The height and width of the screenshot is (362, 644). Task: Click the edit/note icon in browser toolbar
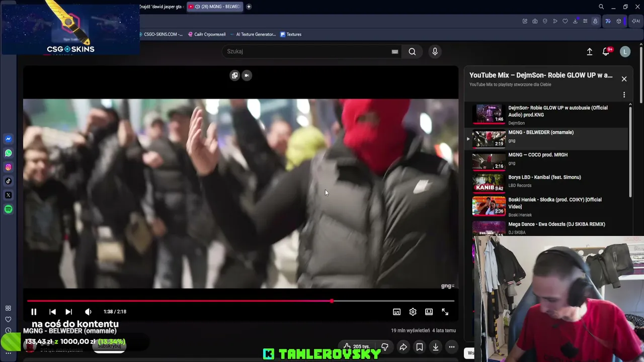point(525,21)
